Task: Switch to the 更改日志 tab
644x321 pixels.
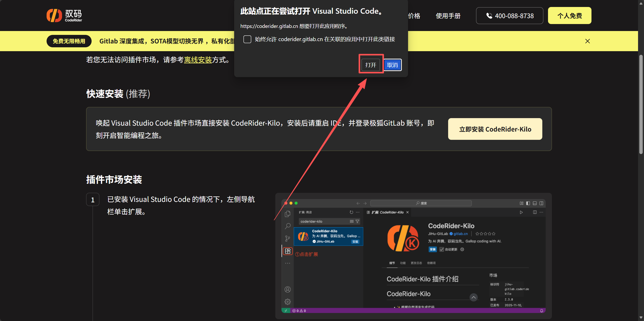Action: point(416,263)
